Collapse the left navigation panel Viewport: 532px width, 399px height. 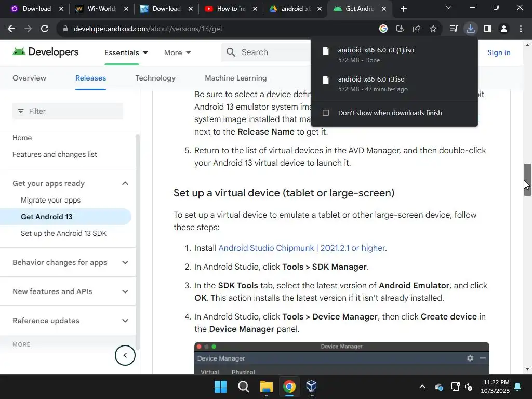(125, 355)
